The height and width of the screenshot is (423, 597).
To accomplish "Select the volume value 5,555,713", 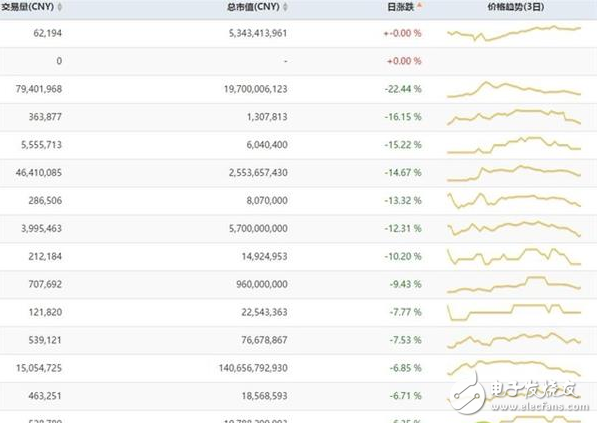I will pyautogui.click(x=42, y=145).
